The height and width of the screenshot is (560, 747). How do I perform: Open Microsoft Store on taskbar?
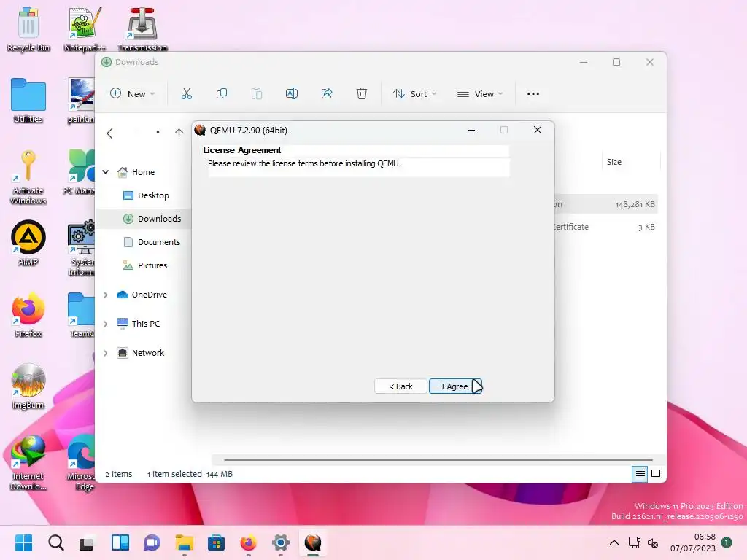[216, 542]
